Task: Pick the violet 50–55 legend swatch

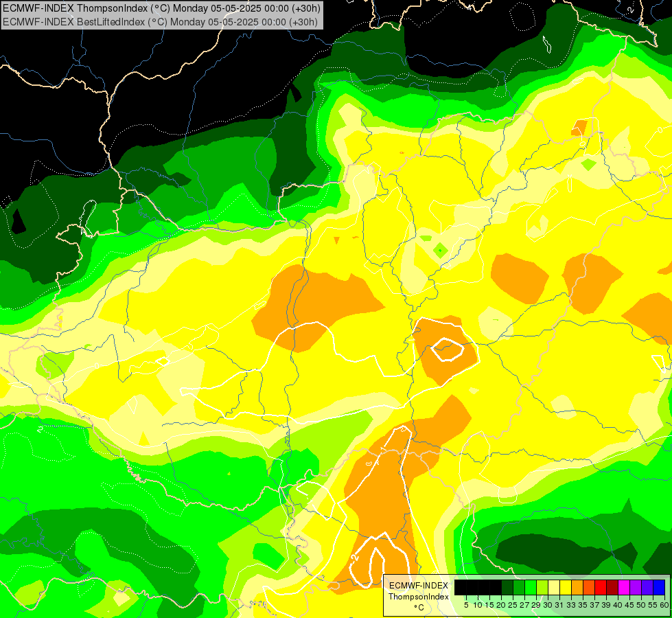Action: point(647,587)
